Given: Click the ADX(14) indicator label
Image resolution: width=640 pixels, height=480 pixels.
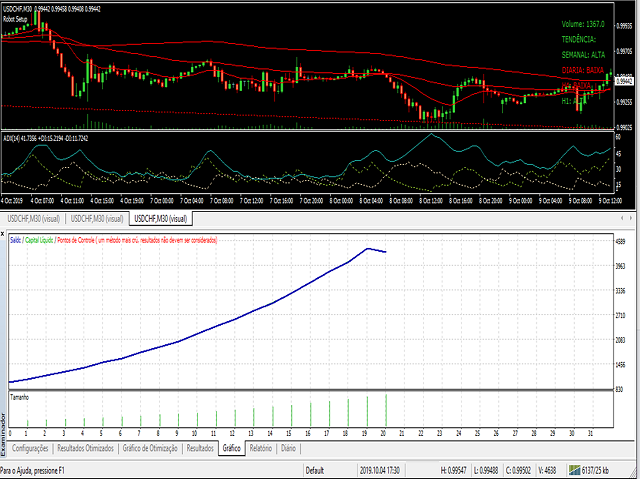Looking at the screenshot, I should [x=45, y=138].
